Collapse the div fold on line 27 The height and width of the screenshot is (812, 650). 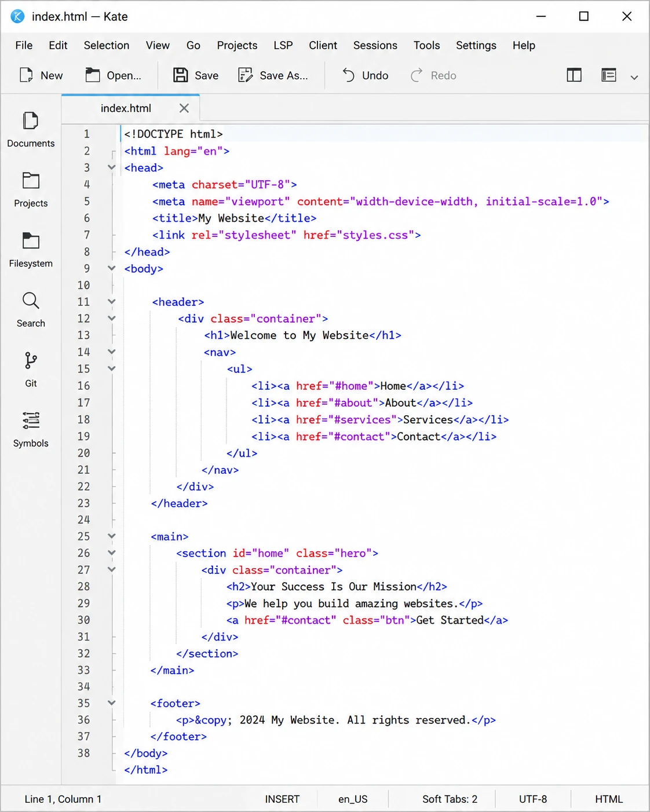pos(112,570)
